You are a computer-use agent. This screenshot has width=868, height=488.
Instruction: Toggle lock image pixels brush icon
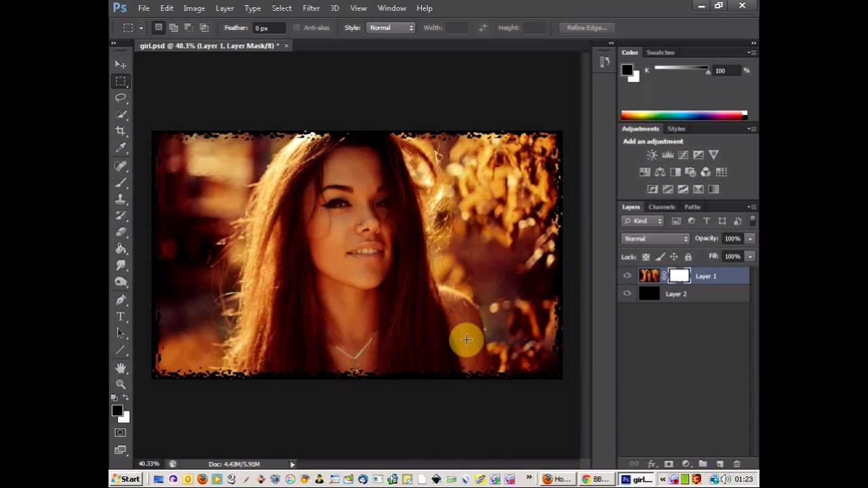click(x=660, y=257)
